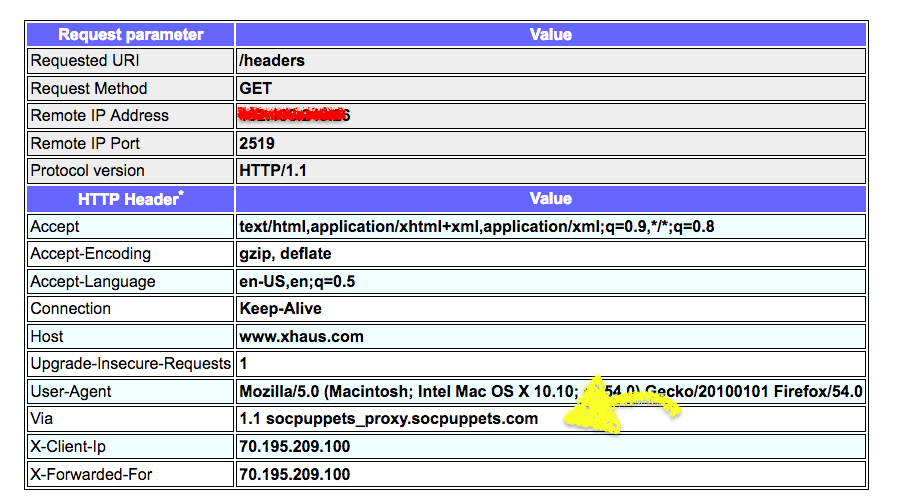
Task: Click the '/headers' value cell
Action: [550, 61]
